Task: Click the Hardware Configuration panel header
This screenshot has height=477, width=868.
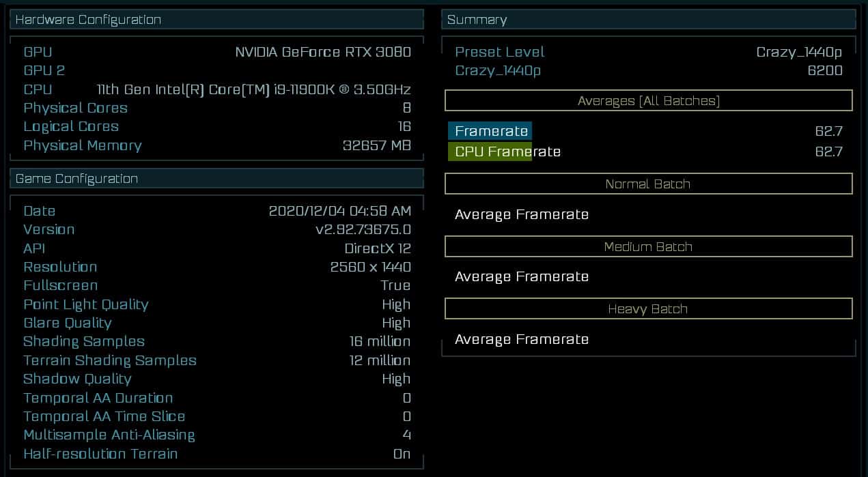Action: coord(216,20)
